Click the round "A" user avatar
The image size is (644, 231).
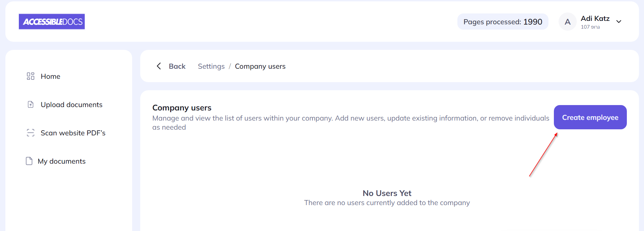pyautogui.click(x=567, y=22)
